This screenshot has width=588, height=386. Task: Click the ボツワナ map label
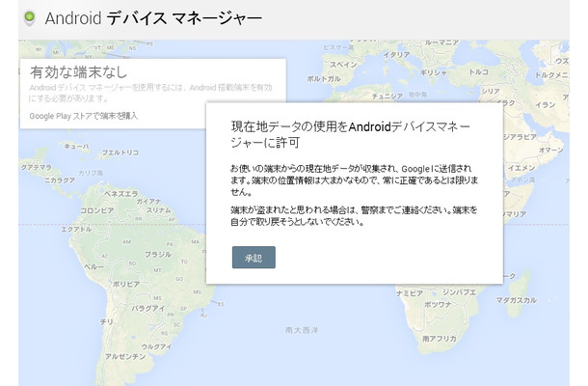(x=438, y=305)
